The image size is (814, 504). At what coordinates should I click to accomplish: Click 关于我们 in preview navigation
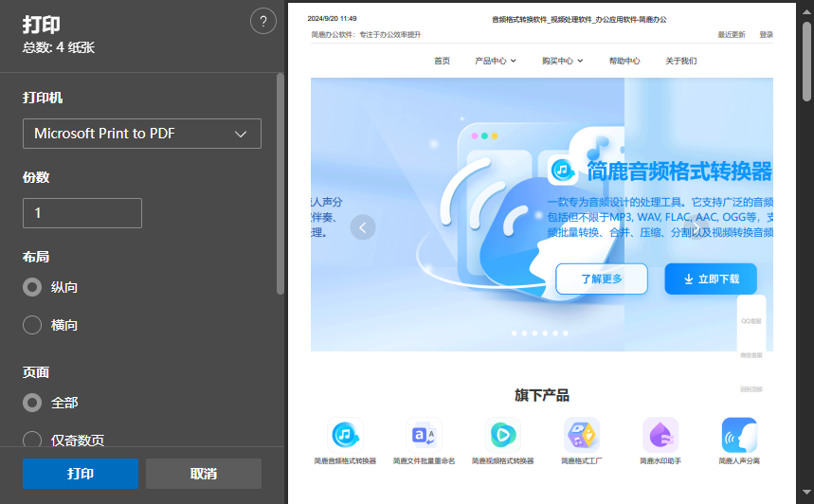[681, 61]
